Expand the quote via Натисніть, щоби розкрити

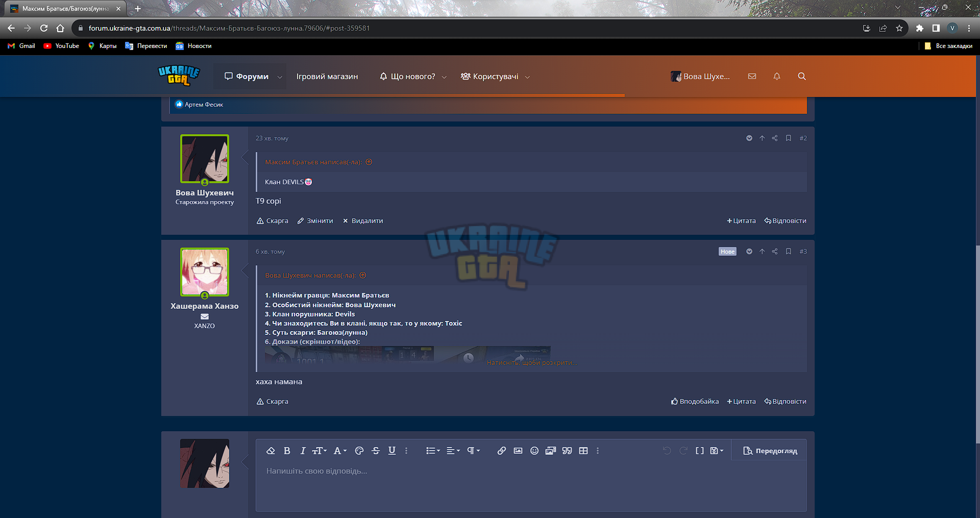tap(532, 363)
